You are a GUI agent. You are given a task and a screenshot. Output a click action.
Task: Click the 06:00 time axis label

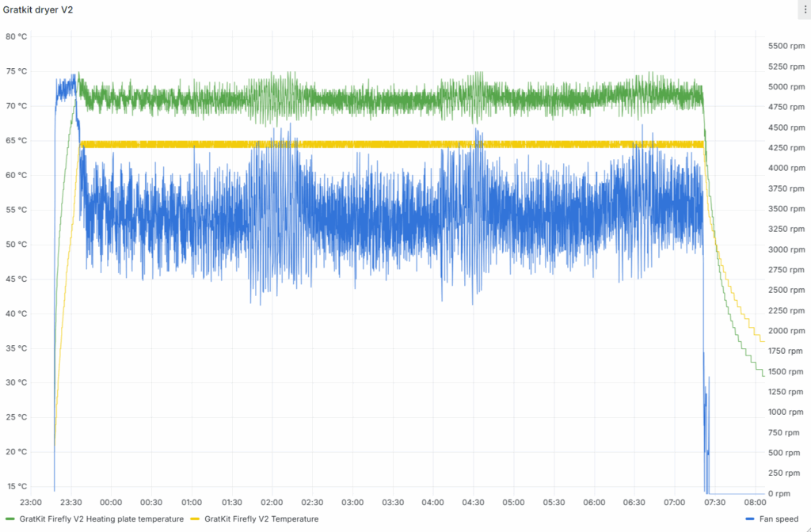click(594, 503)
